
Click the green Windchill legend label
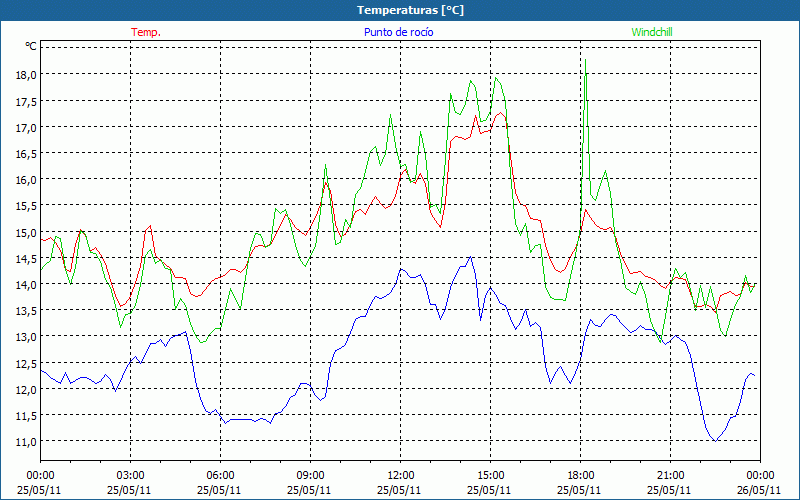652,32
